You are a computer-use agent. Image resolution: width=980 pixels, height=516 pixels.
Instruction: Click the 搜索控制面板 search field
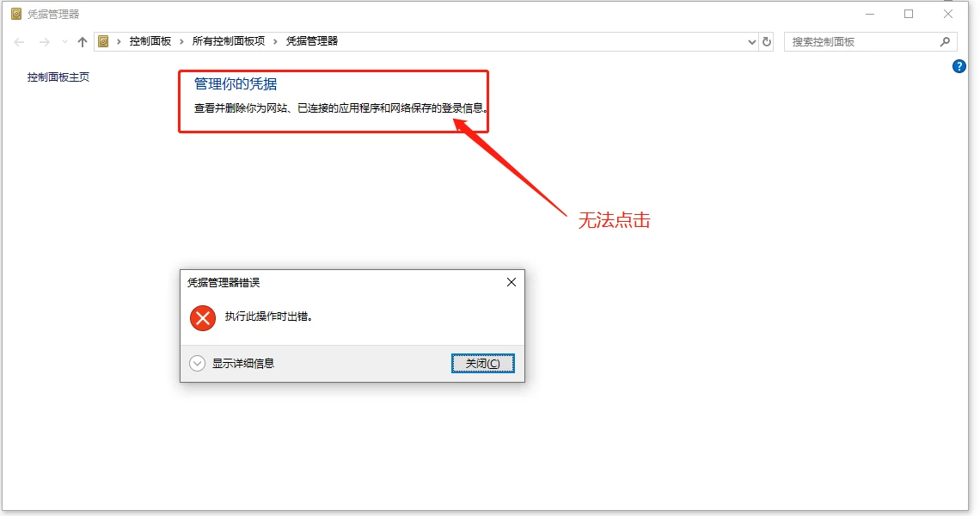862,42
